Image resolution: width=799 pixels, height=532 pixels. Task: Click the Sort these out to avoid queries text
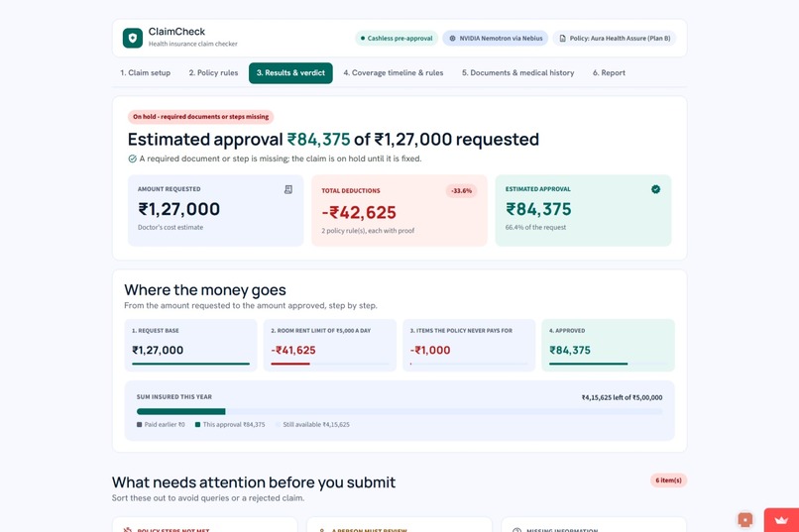pyautogui.click(x=208, y=498)
